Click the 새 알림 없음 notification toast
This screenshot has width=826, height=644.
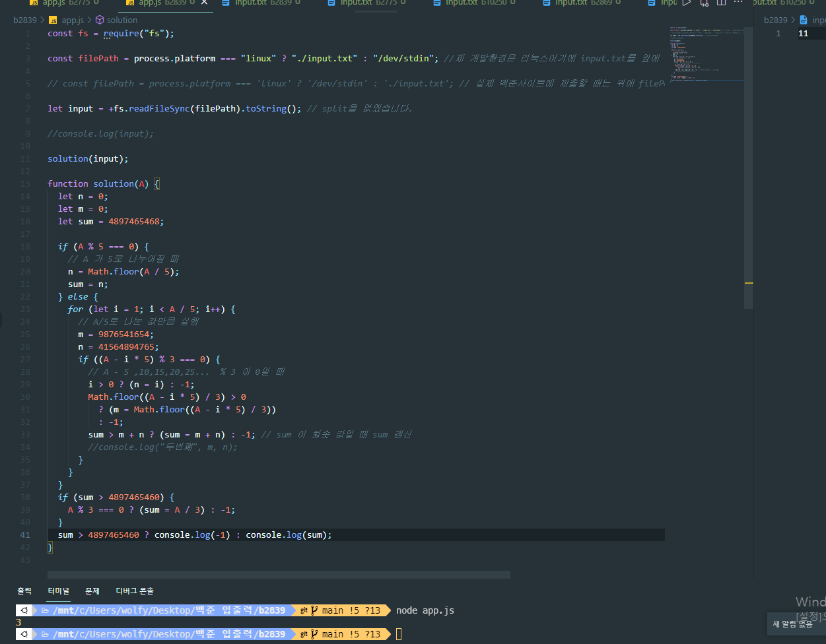796,624
